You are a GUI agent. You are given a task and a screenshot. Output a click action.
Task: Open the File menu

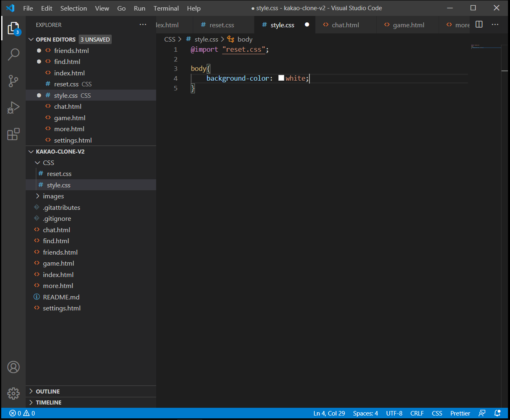pyautogui.click(x=28, y=8)
